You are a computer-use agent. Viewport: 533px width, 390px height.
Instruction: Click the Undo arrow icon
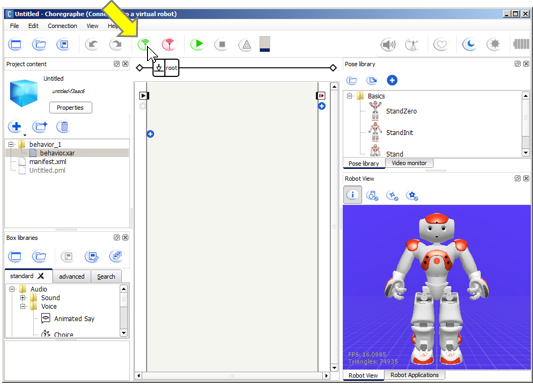click(92, 45)
